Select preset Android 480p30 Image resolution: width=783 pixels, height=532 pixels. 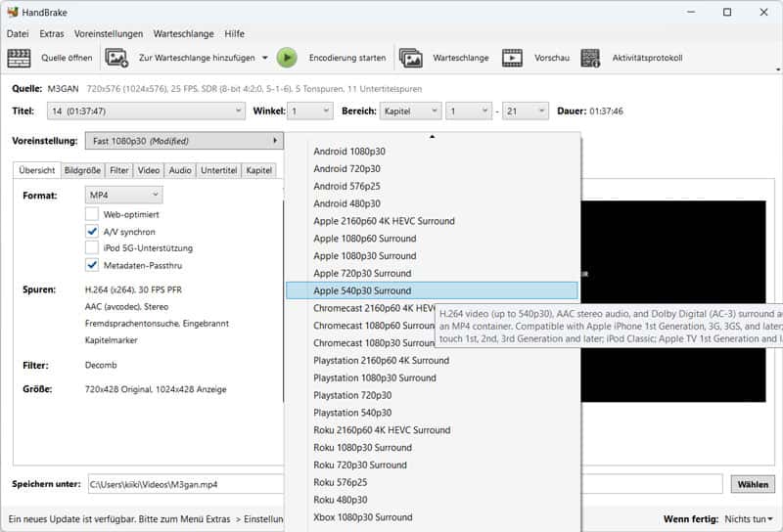tap(432, 203)
